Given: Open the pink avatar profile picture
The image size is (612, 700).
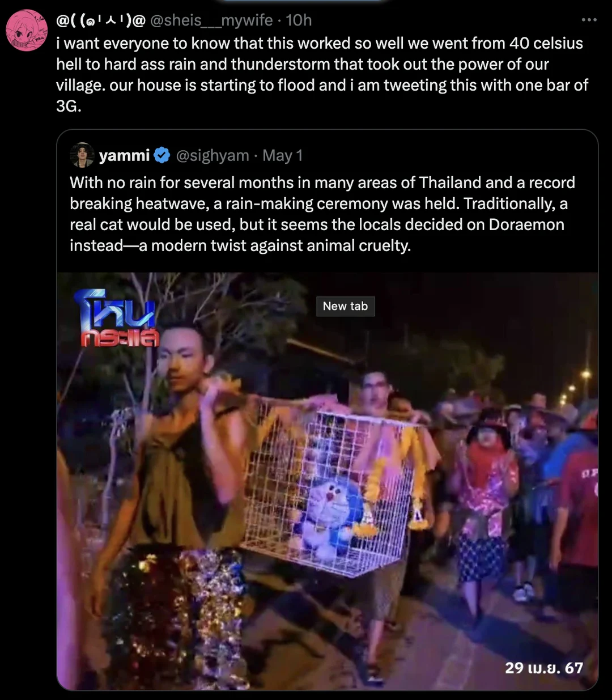Looking at the screenshot, I should (x=27, y=31).
